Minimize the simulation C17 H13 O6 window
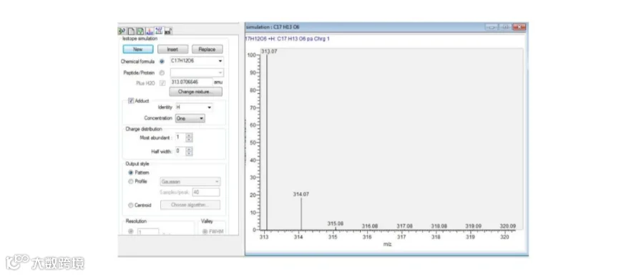 pos(491,26)
